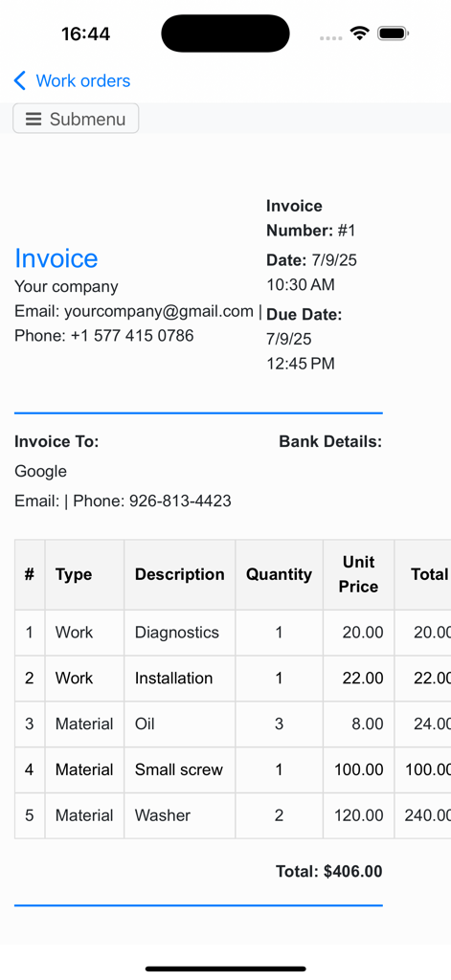Screen dimensions: 451x980
Task: Tap quantity 3 in Oil row
Action: pyautogui.click(x=279, y=724)
